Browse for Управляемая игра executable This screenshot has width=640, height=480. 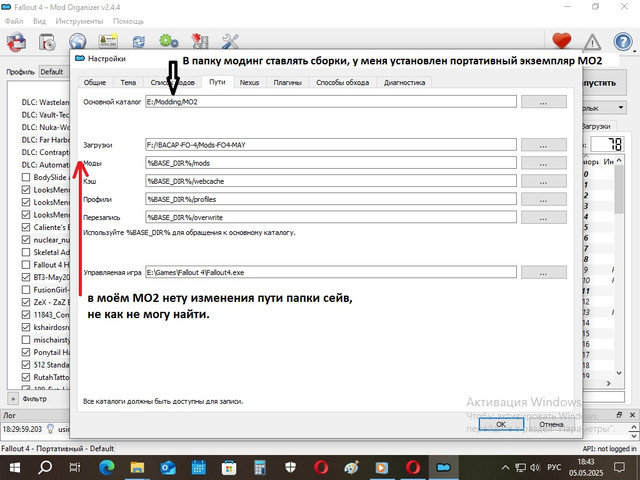click(x=544, y=272)
